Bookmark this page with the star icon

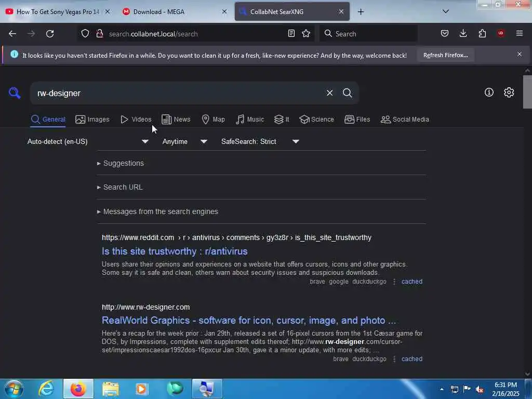point(306,34)
